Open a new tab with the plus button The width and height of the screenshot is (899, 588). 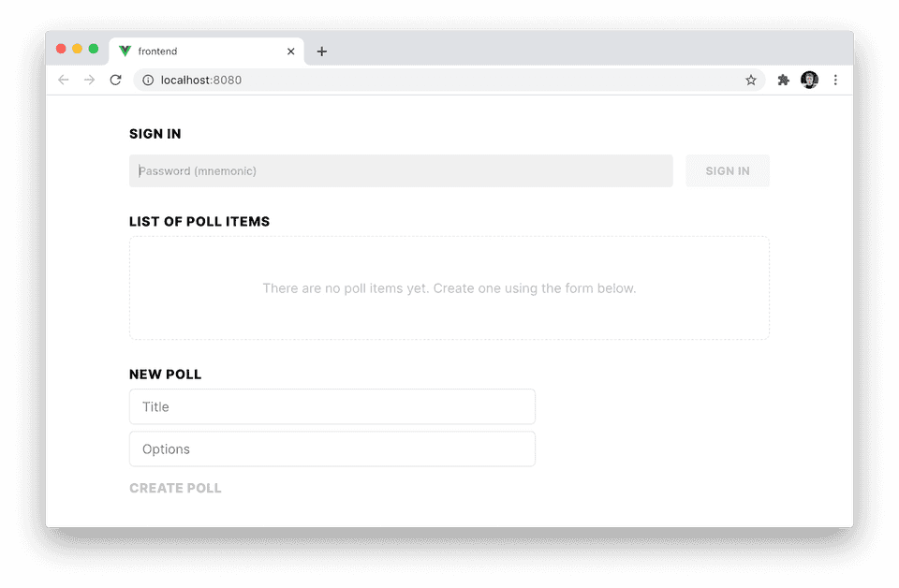point(322,51)
